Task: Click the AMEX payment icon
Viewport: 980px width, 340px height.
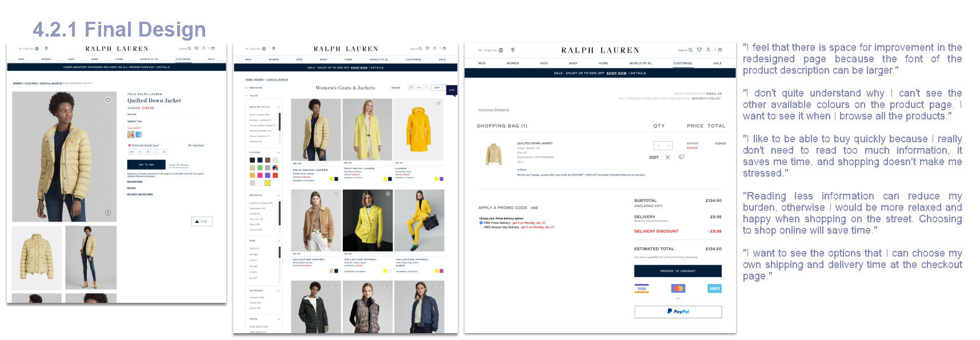Action: [x=714, y=289]
